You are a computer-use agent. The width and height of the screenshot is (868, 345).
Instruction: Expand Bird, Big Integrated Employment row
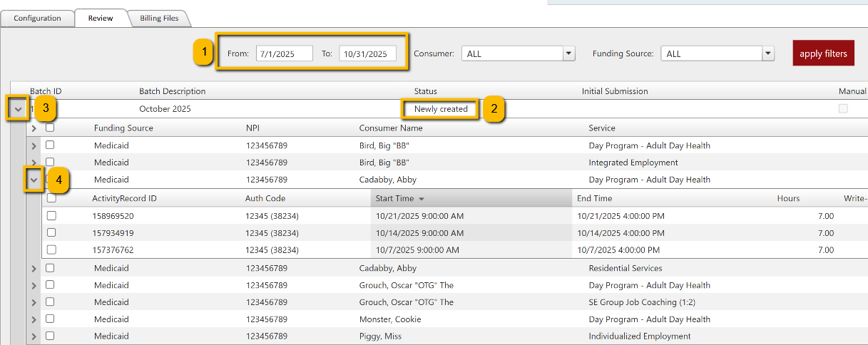34,163
